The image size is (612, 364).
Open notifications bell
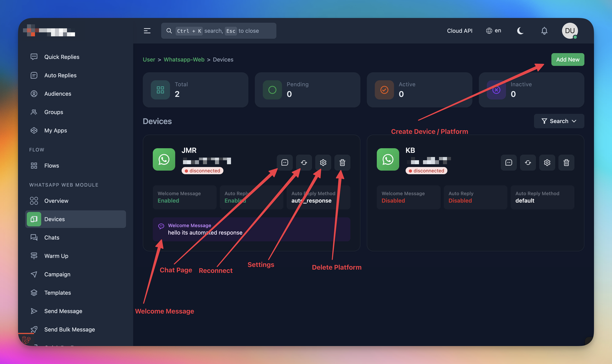coord(544,31)
